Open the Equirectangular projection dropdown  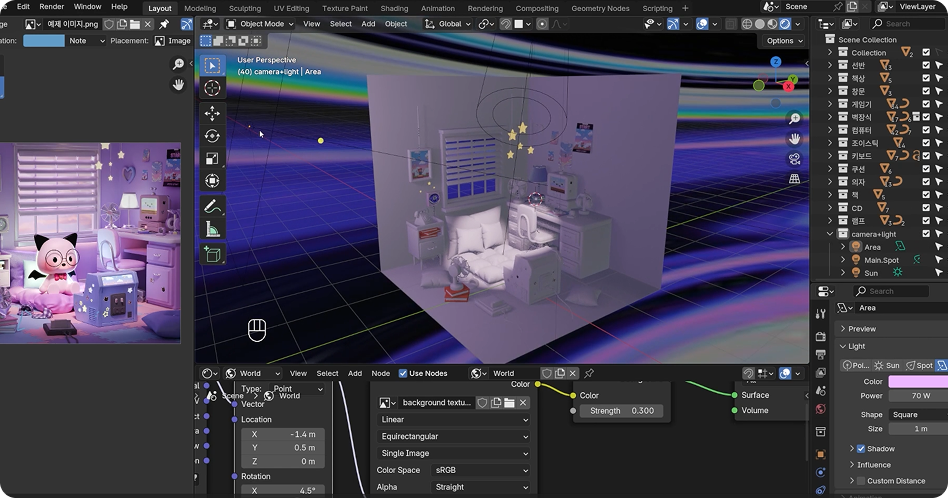(454, 437)
